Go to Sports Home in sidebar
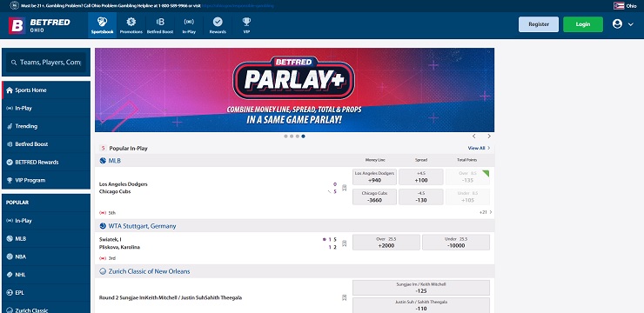The width and height of the screenshot is (644, 313). click(46, 90)
